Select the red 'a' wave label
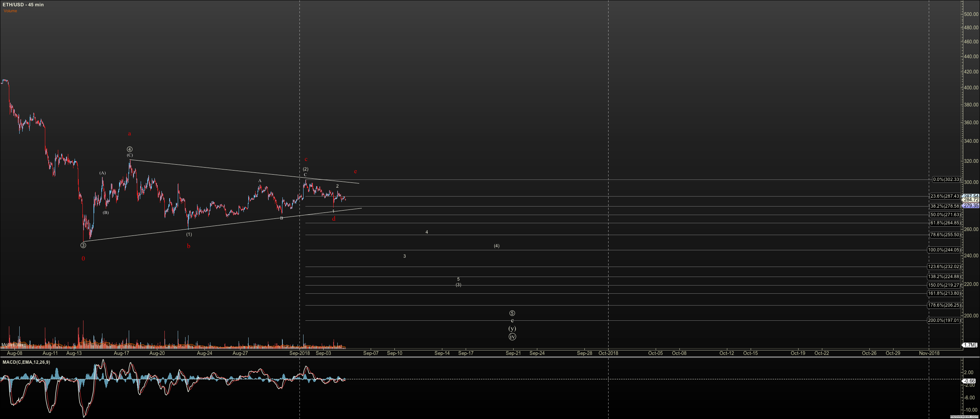980x419 pixels. point(130,133)
